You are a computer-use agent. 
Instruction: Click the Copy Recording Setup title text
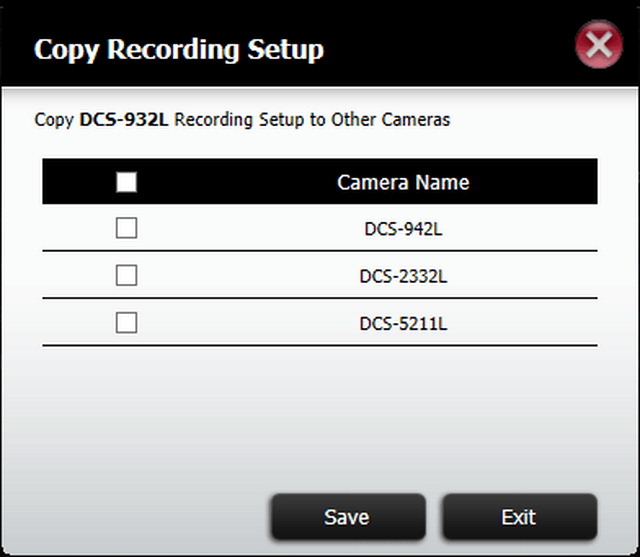tap(179, 50)
